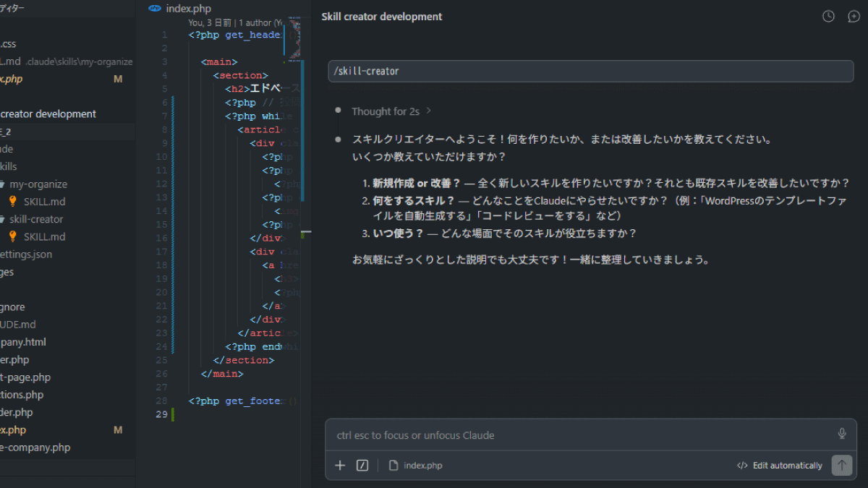The height and width of the screenshot is (488, 868).
Task: Toggle the Edit automatically mode button
Action: coord(780,466)
